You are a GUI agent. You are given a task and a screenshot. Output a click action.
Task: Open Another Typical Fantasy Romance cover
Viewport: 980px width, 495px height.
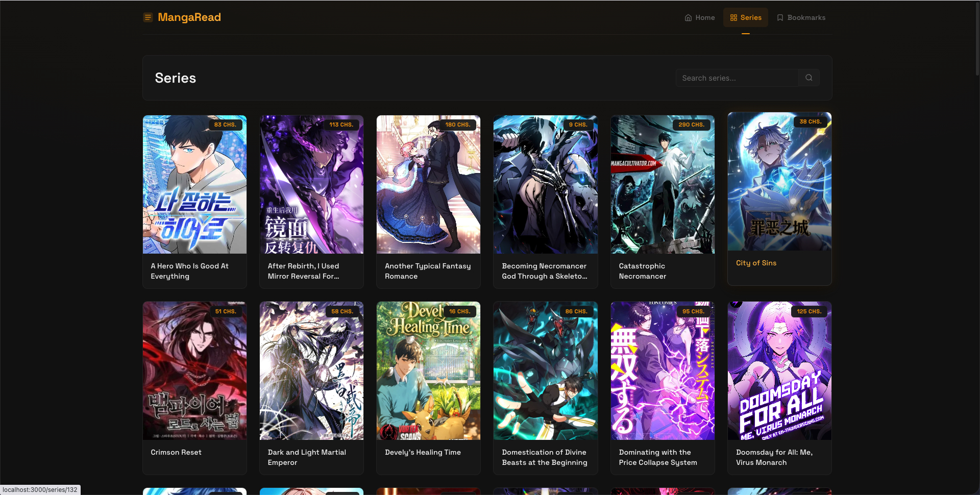(428, 184)
